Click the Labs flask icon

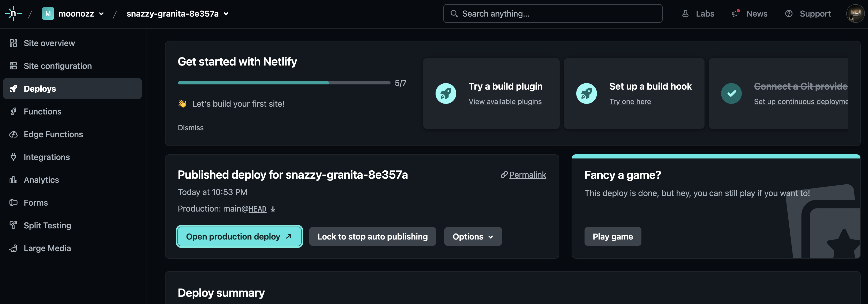coord(685,13)
